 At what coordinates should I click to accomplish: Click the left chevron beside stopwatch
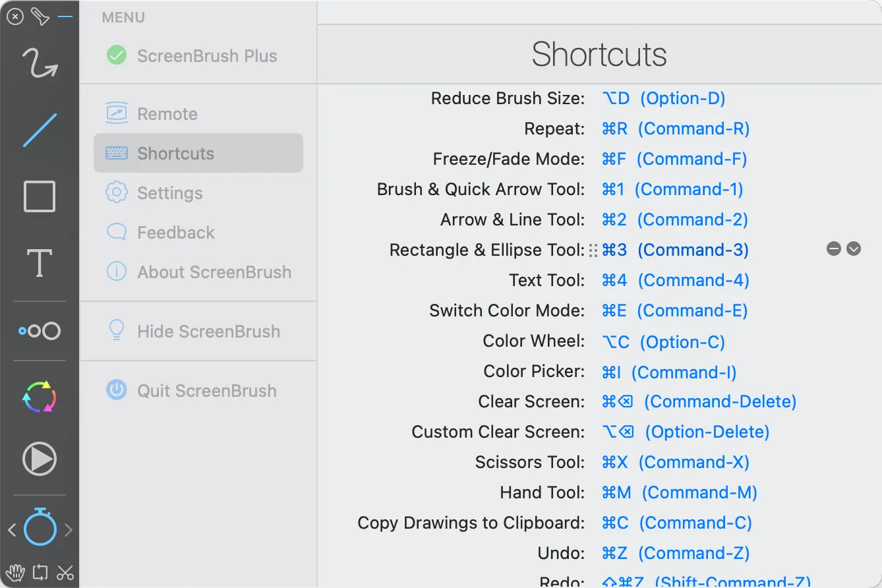(x=12, y=529)
